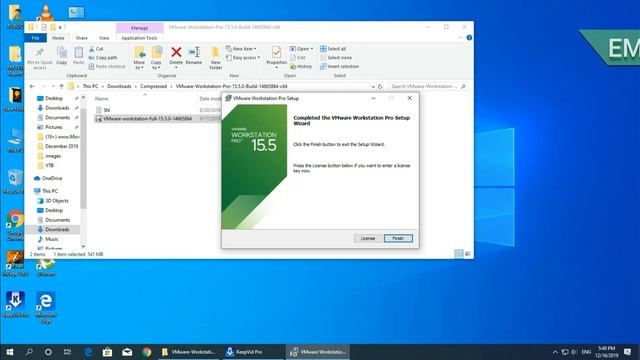Image resolution: width=640 pixels, height=360 pixels.
Task: Click Finish in VMware Setup wizard
Action: pos(398,238)
